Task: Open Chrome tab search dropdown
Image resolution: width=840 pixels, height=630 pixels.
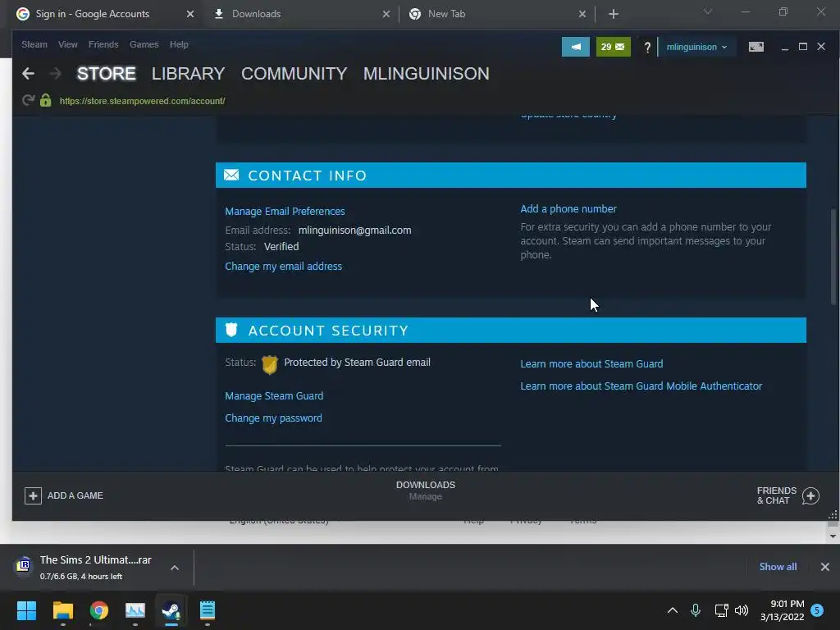Action: [x=708, y=11]
